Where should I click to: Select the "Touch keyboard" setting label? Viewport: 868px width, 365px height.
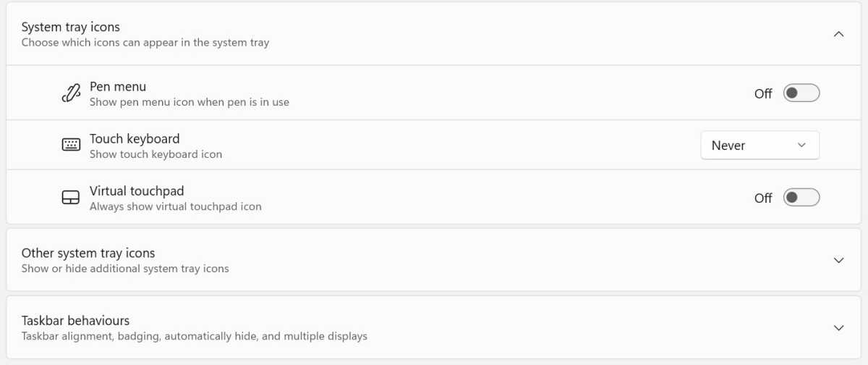135,138
